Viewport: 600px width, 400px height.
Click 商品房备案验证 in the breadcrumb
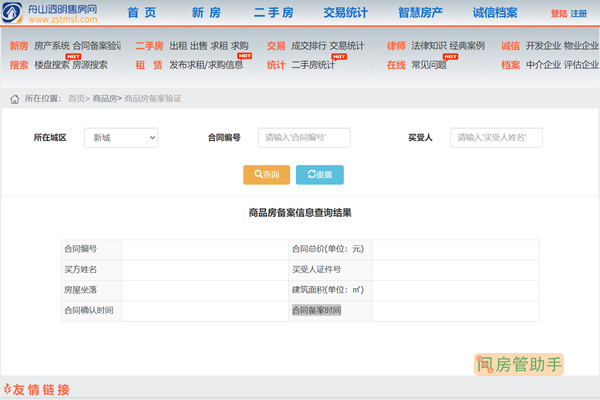point(153,99)
